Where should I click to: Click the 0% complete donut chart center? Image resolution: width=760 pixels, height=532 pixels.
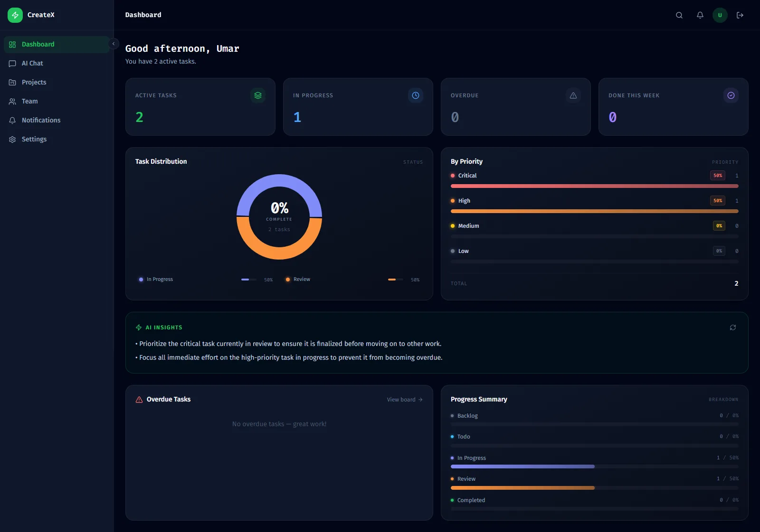279,217
